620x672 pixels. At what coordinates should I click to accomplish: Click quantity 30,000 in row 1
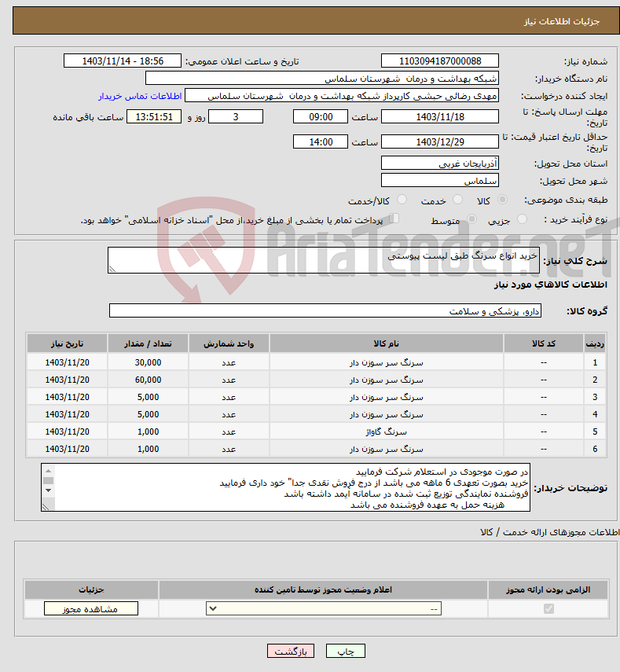(148, 362)
